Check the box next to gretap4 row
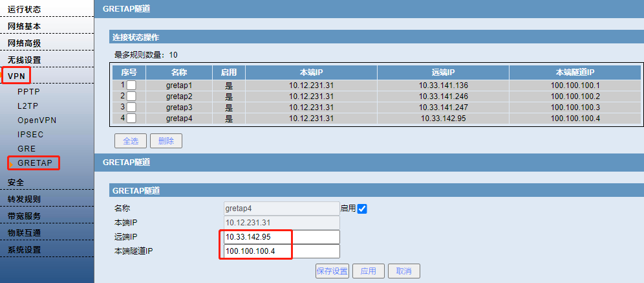Viewport: 644px width, 283px height. 131,118
